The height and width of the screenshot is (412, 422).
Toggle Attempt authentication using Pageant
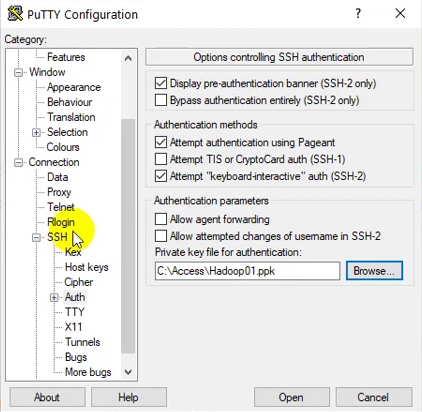point(161,142)
